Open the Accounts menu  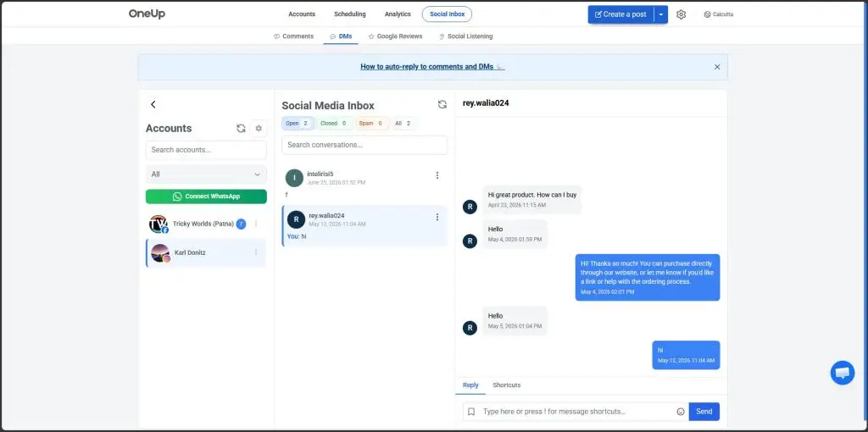pos(302,14)
